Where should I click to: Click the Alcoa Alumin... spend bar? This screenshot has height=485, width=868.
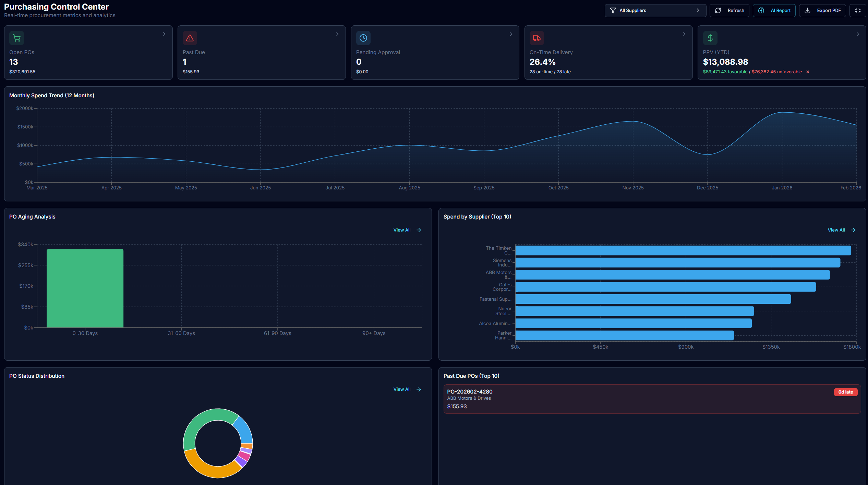634,323
